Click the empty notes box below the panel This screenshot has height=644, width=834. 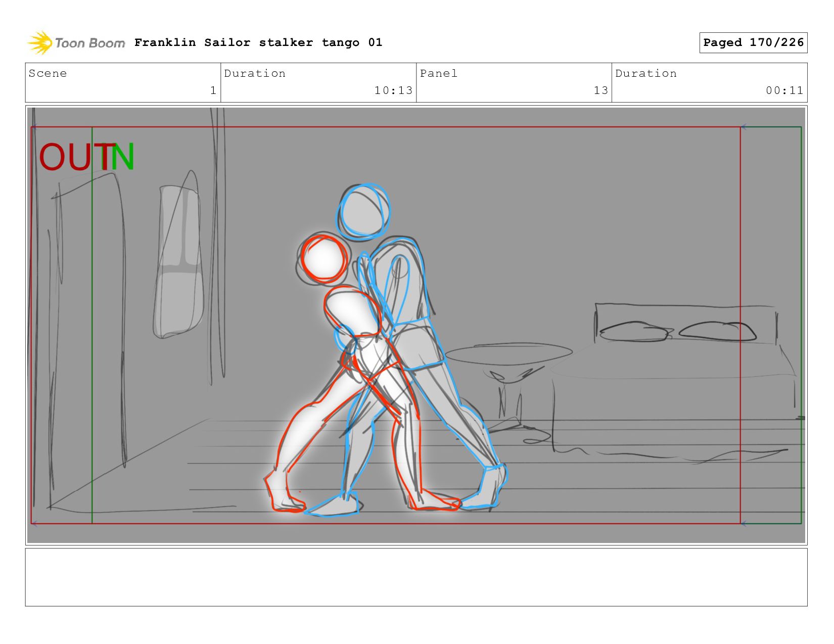(x=416, y=577)
